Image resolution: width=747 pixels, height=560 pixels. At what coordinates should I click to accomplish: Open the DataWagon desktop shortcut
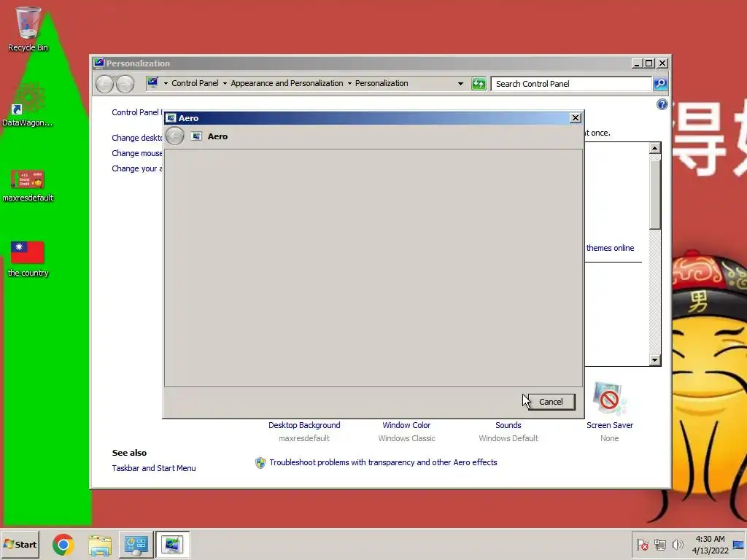(28, 104)
